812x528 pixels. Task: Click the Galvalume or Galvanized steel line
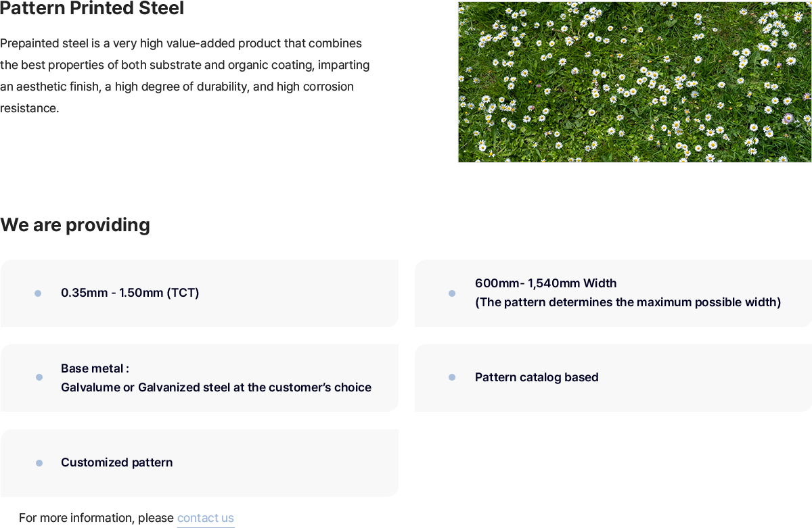(216, 387)
